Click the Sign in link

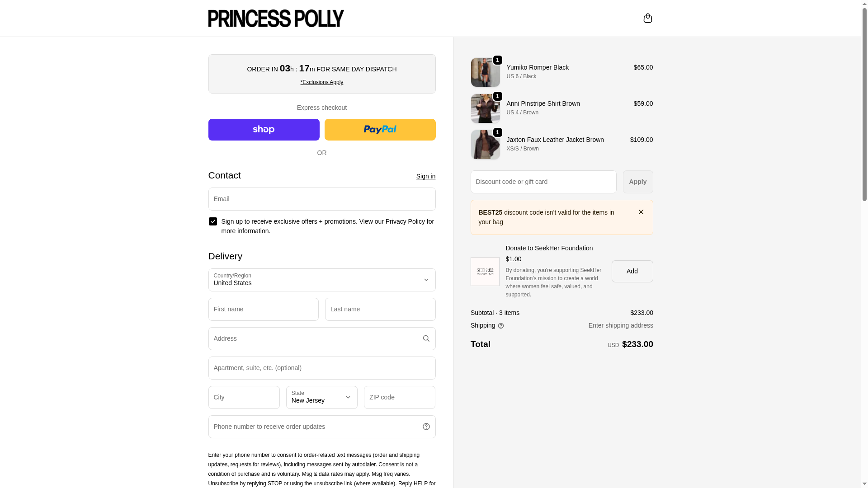tap(425, 176)
